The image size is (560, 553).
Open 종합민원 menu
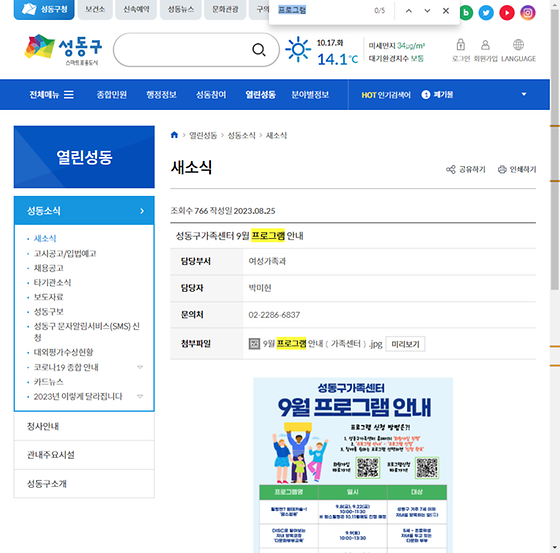coord(111,95)
